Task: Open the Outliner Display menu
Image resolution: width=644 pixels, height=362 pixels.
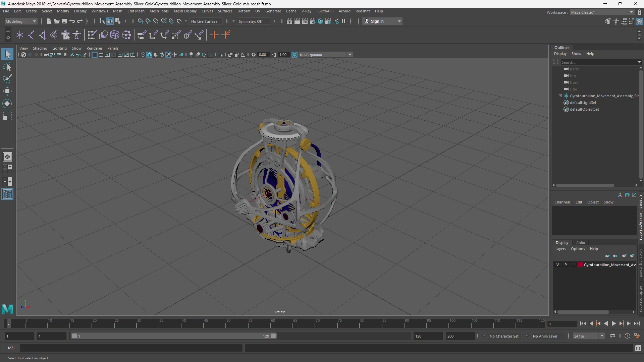Action: tap(560, 54)
